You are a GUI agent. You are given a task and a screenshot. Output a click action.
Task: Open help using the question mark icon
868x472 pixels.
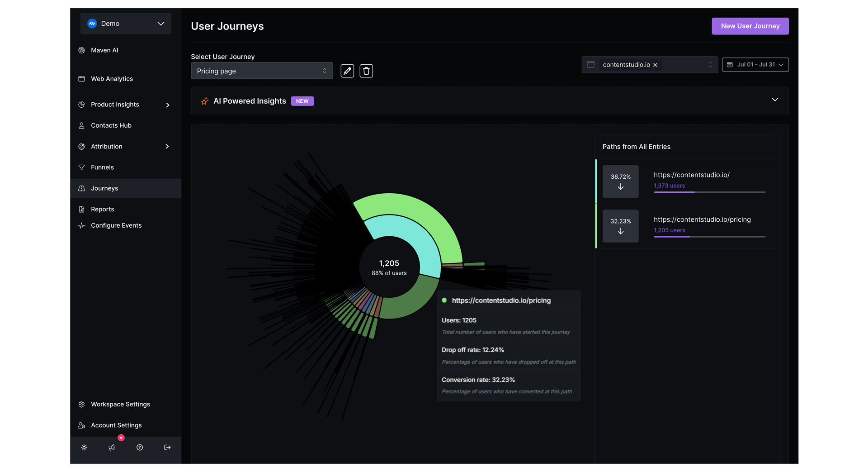[139, 448]
